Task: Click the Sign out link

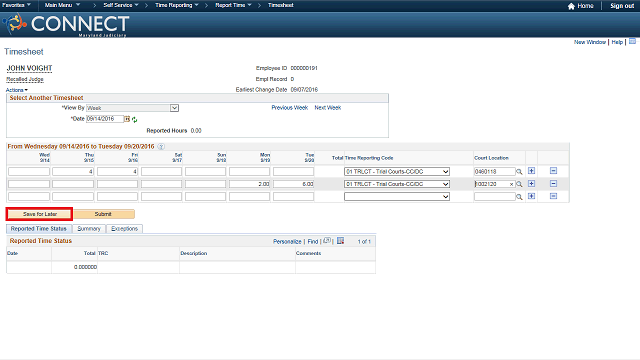Action: [x=622, y=6]
